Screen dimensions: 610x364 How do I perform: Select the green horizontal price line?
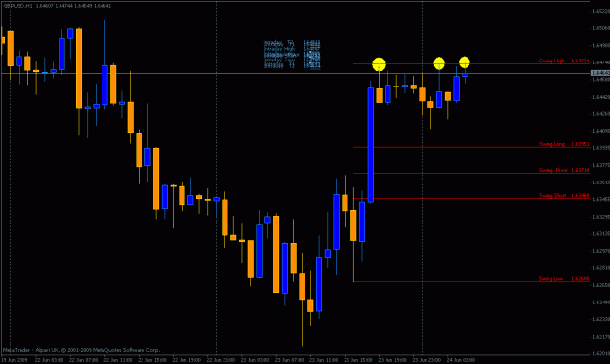point(296,73)
